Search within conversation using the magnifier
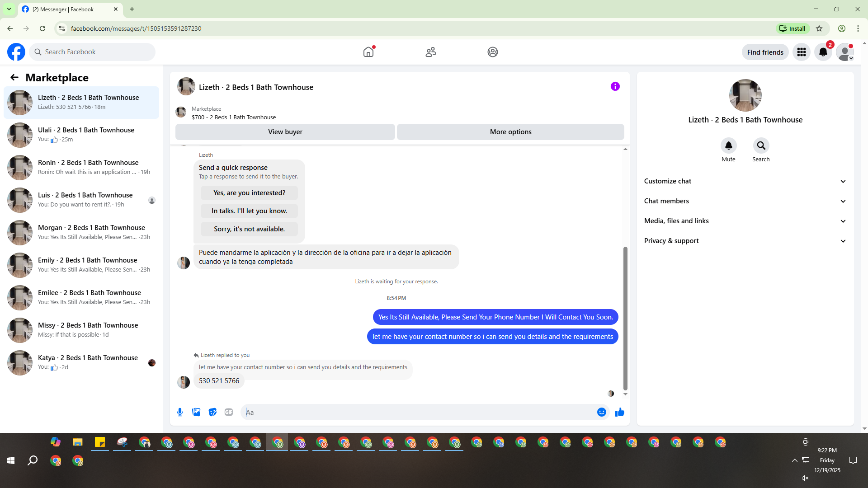Image resolution: width=868 pixels, height=488 pixels. click(x=761, y=146)
